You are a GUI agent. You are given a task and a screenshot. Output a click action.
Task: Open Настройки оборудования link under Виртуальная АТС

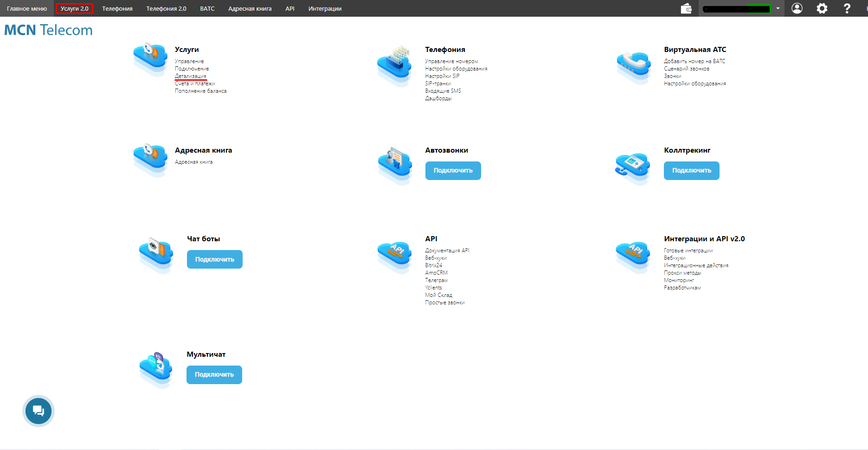click(x=695, y=84)
